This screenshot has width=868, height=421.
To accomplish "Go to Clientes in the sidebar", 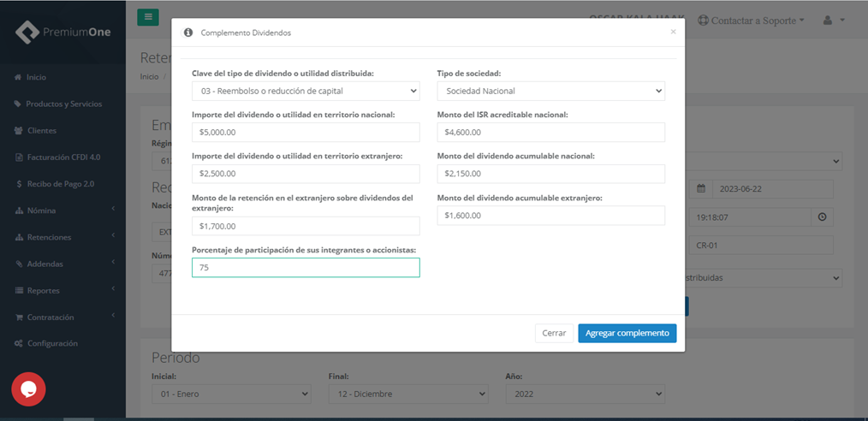I will [41, 131].
